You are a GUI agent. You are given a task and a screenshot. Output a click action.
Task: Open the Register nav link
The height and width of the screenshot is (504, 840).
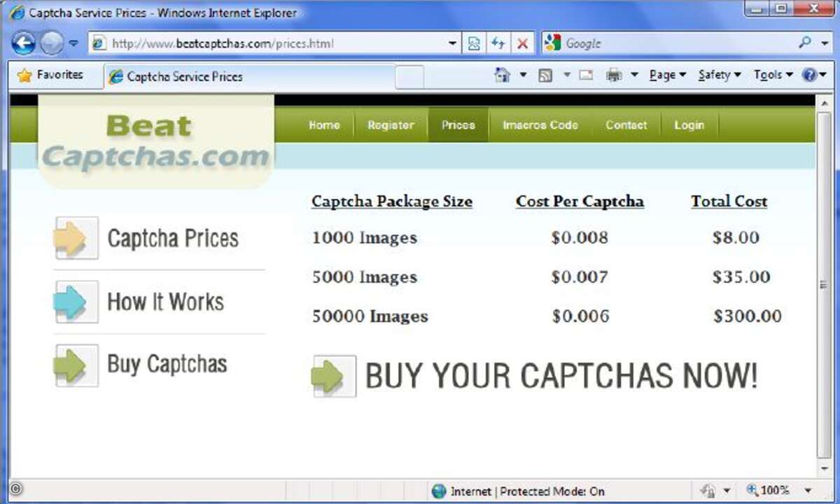pyautogui.click(x=391, y=125)
